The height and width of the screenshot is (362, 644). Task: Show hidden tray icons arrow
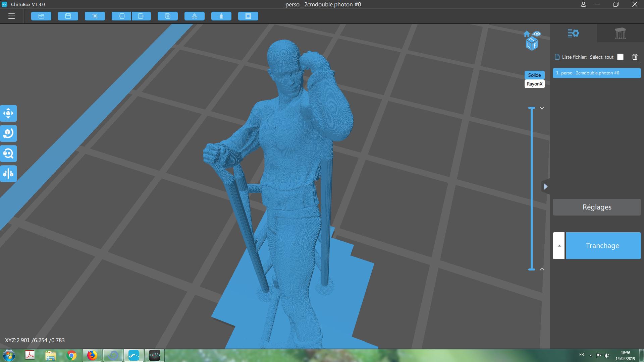tap(591, 355)
